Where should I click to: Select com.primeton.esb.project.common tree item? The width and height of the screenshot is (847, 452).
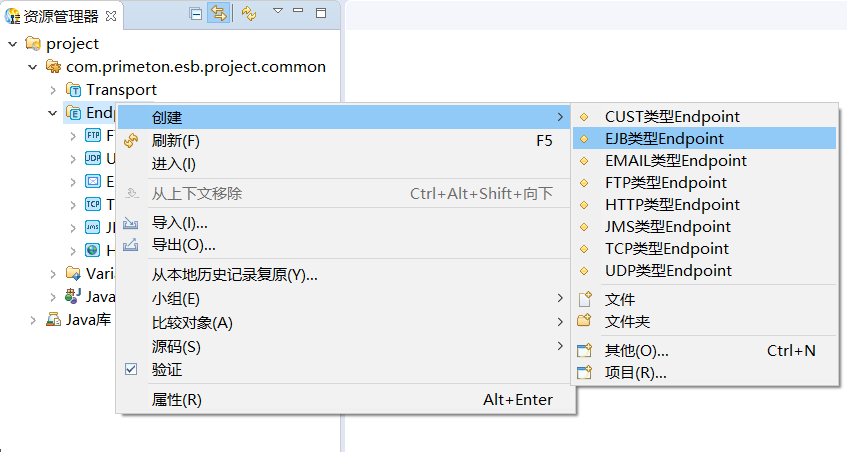[x=195, y=67]
